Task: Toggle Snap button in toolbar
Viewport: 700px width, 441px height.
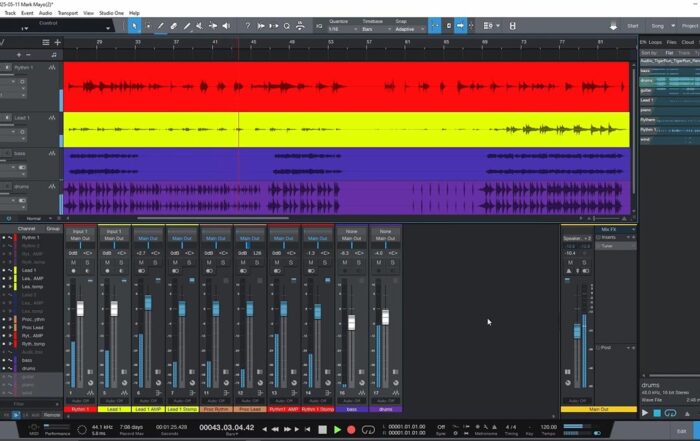Action: (434, 26)
